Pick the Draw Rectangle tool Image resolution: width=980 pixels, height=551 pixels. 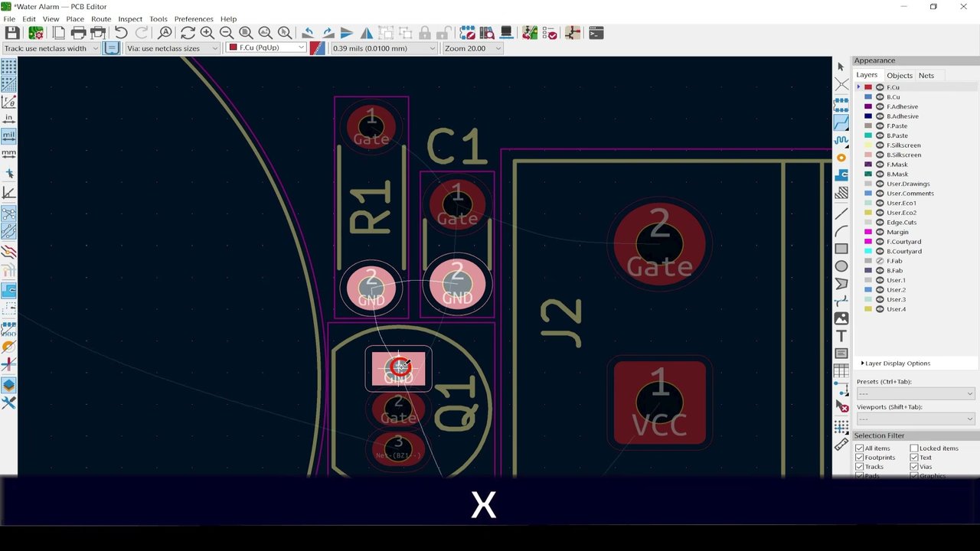[841, 249]
